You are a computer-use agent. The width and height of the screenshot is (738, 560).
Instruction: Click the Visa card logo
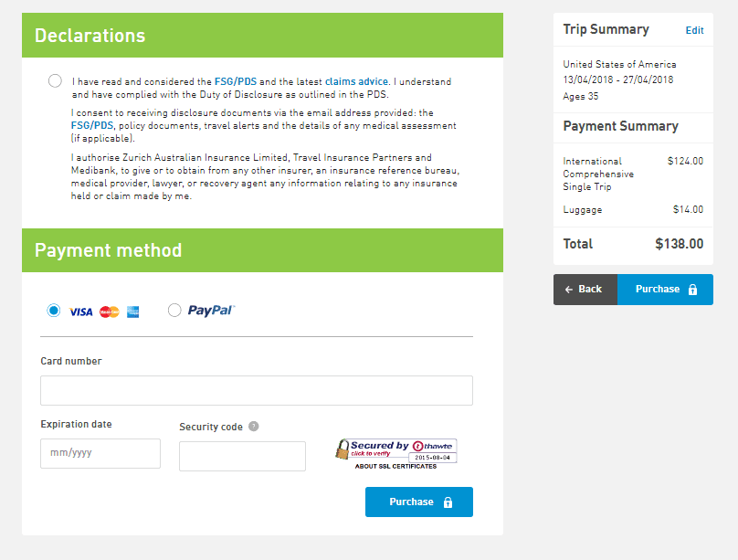(x=81, y=312)
